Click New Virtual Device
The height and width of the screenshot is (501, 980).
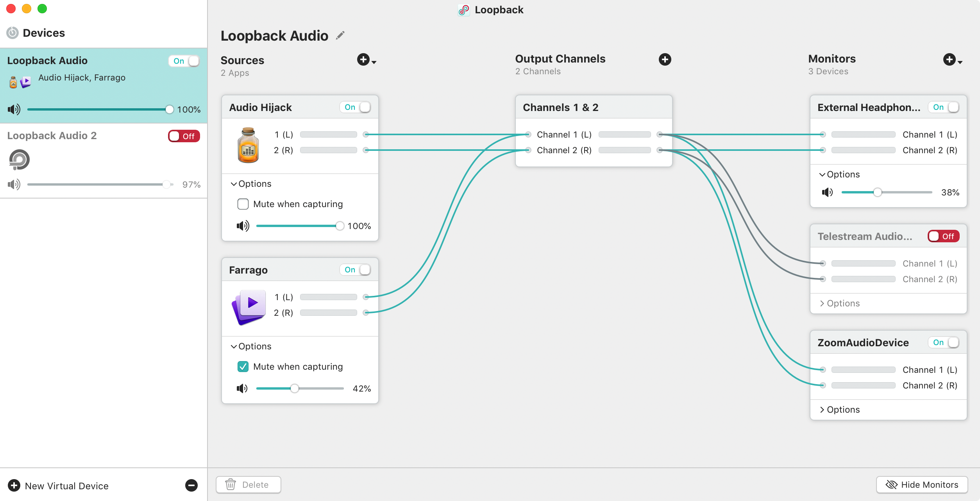click(58, 485)
